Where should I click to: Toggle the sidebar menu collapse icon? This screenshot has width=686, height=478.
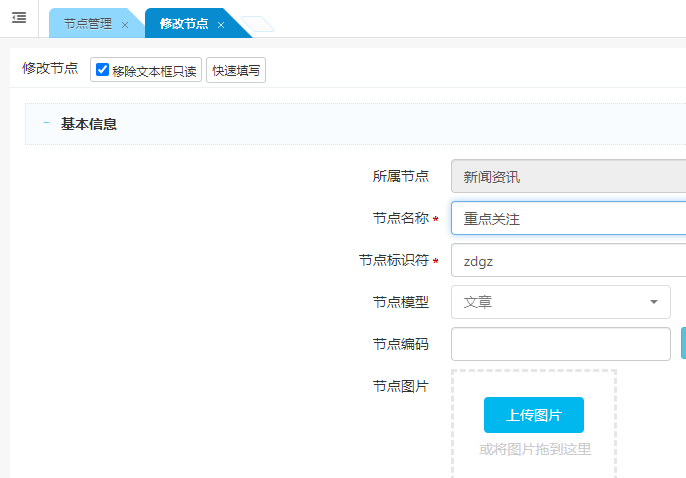(x=19, y=18)
